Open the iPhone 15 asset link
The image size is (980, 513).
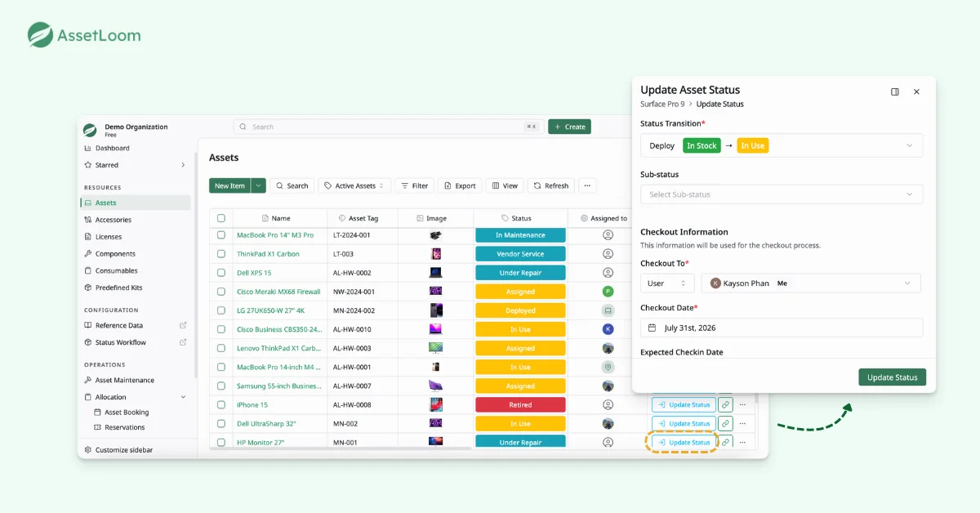(252, 405)
